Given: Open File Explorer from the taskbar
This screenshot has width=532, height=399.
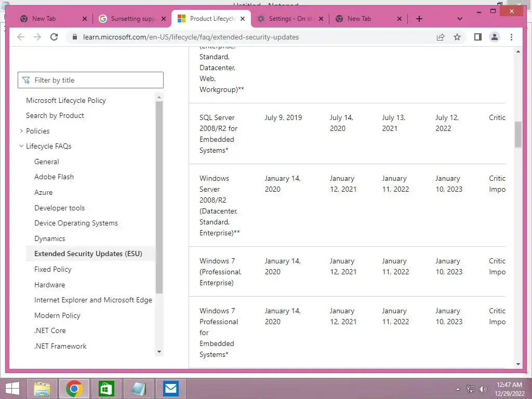Looking at the screenshot, I should point(42,389).
